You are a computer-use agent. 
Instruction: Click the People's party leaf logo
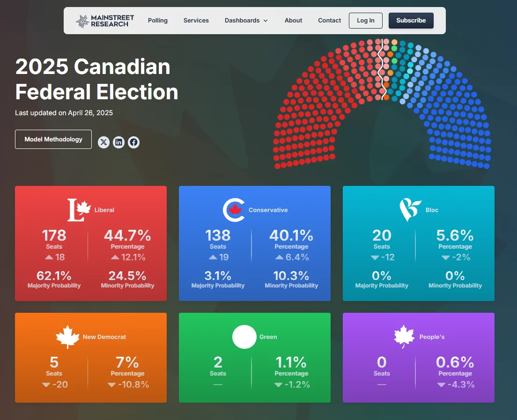405,337
